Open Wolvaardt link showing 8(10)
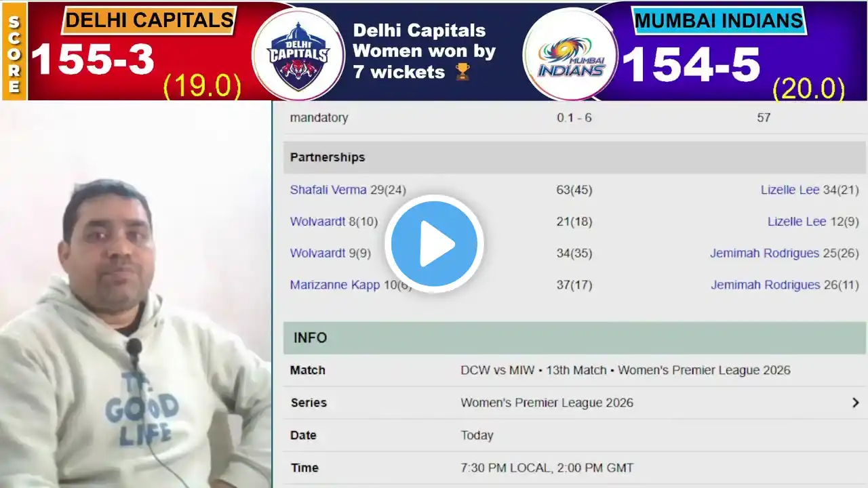 pyautogui.click(x=317, y=222)
